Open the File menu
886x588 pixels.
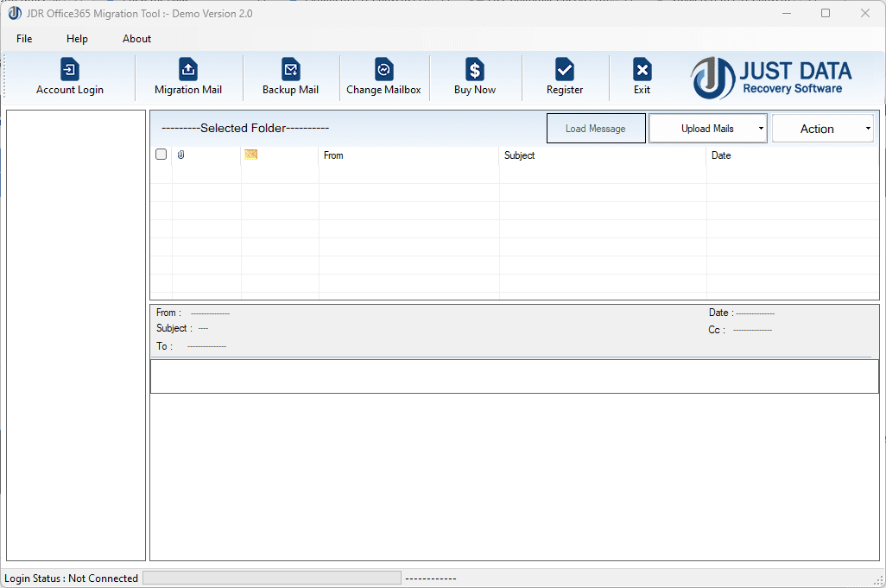point(23,39)
